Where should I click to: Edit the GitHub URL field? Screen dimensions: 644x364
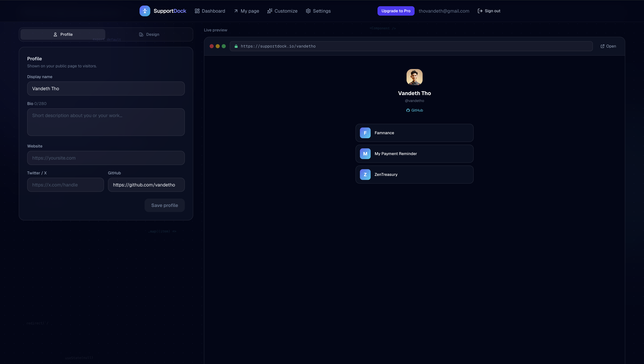pyautogui.click(x=146, y=185)
